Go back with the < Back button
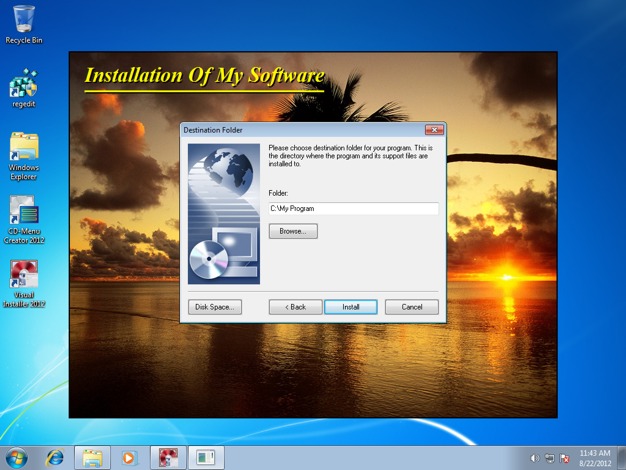 pos(295,307)
